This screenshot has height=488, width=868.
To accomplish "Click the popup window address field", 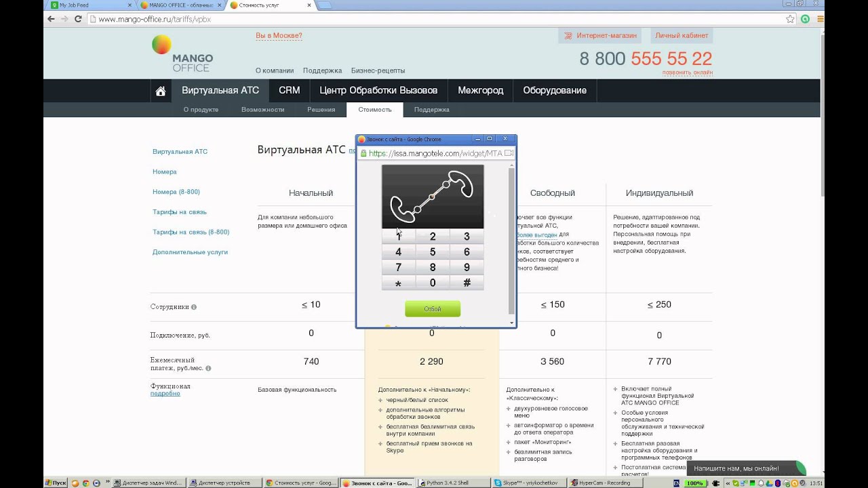I will point(437,153).
